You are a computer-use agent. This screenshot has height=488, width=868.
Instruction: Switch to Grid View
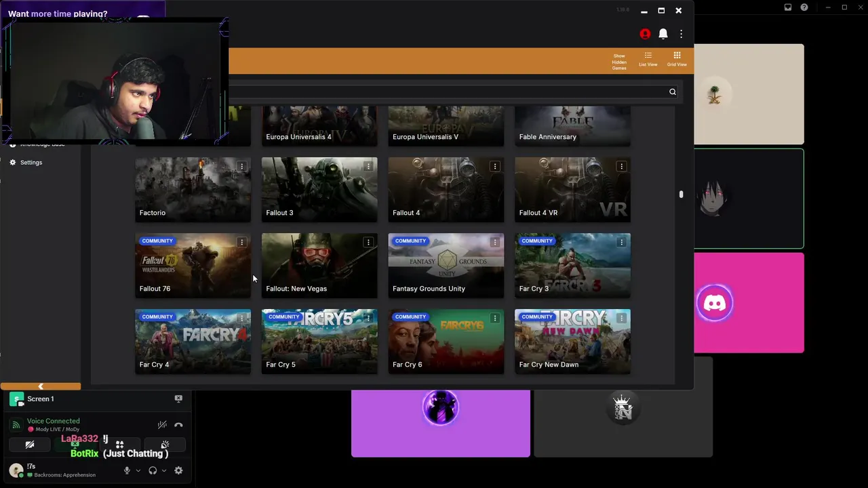[677, 59]
